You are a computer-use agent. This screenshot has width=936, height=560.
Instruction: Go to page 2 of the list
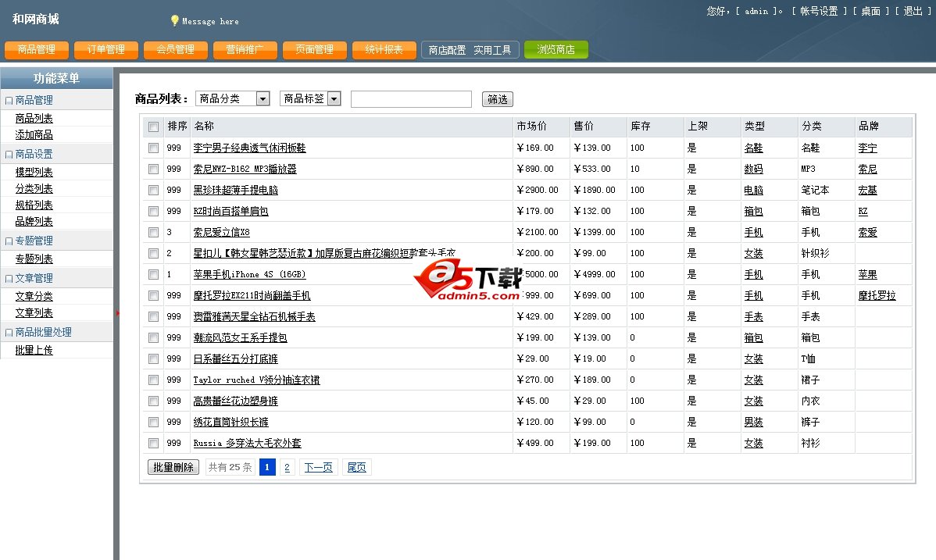pos(287,467)
